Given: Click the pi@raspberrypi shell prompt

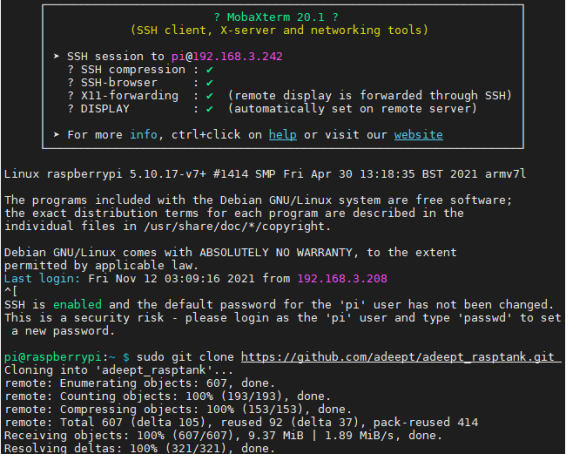Looking at the screenshot, I should pyautogui.click(x=67, y=357).
